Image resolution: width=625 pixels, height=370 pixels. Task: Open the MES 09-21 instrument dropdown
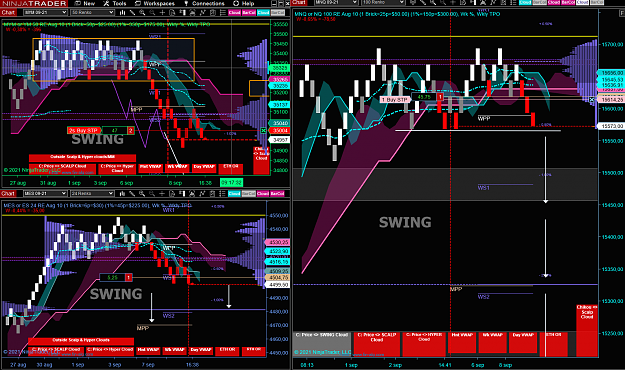tap(45, 193)
